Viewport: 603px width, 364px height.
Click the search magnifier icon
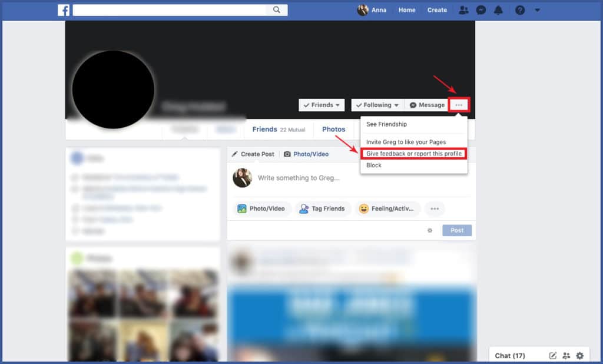tap(277, 10)
